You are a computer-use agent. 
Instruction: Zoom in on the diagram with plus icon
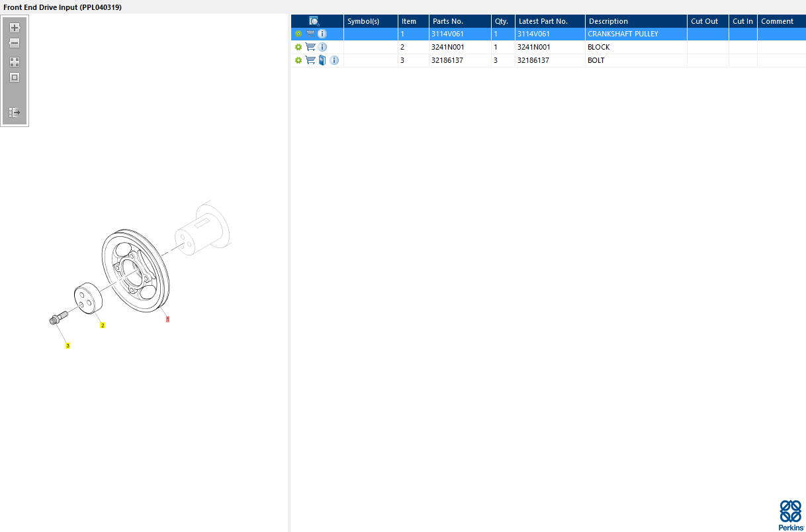(x=15, y=28)
